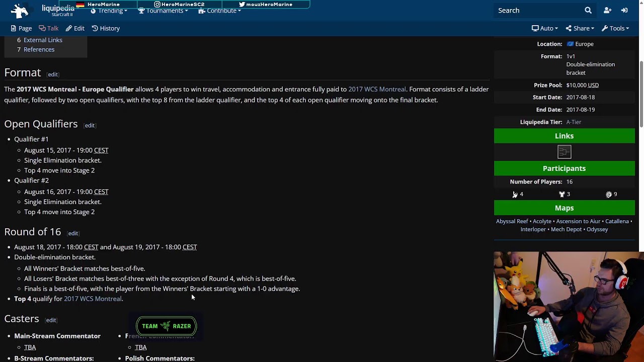644x362 pixels.
Task: Click the streamer webcam overlay
Action: [569, 307]
